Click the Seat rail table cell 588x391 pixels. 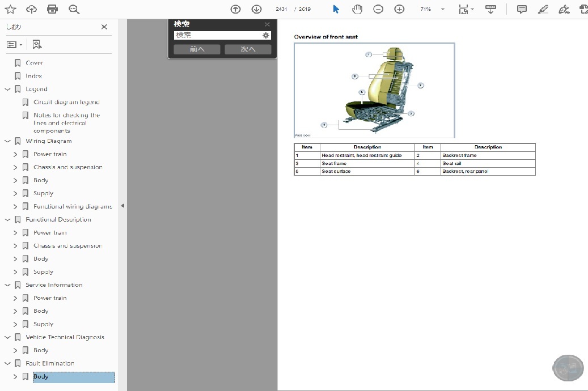[488, 163]
